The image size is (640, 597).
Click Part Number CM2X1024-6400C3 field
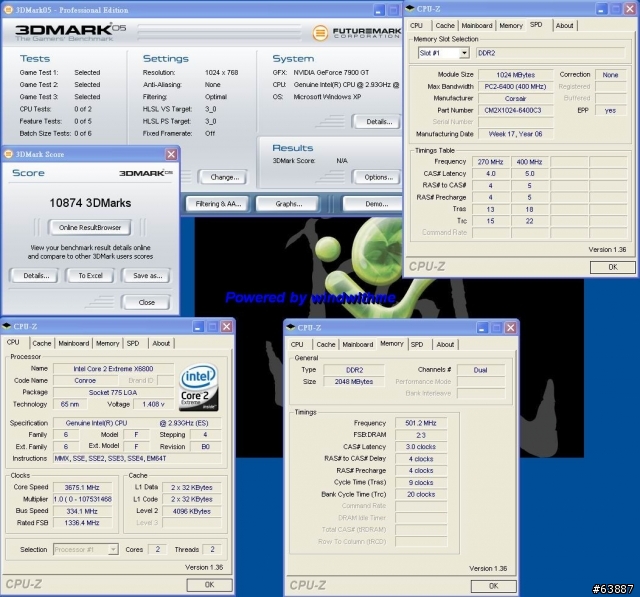516,110
